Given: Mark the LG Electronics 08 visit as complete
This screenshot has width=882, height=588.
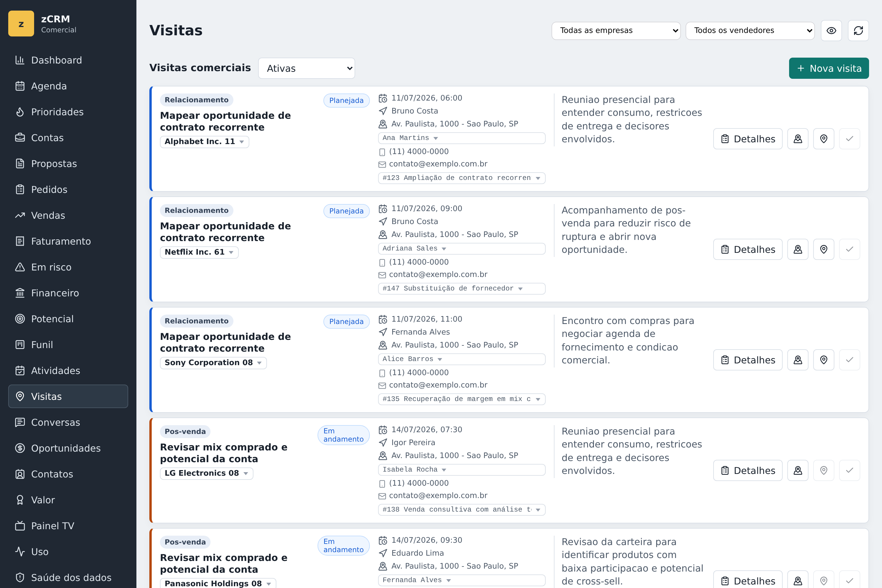Looking at the screenshot, I should [849, 470].
